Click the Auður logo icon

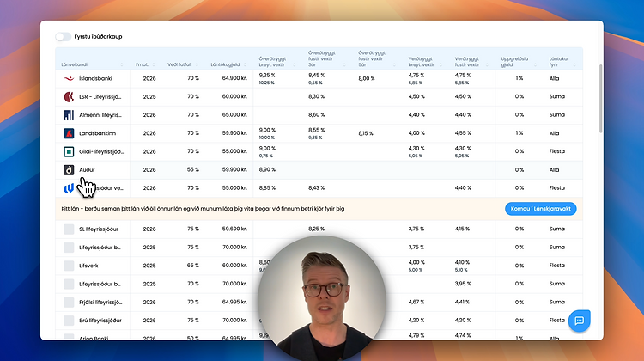69,170
